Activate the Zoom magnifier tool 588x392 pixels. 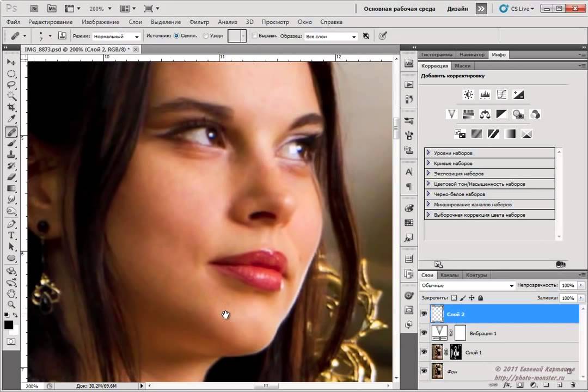point(11,304)
